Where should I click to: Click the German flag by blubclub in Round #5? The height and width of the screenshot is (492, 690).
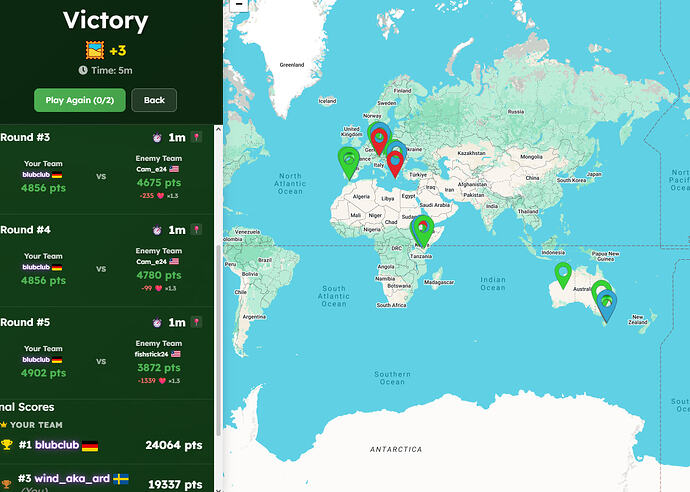tap(57, 360)
